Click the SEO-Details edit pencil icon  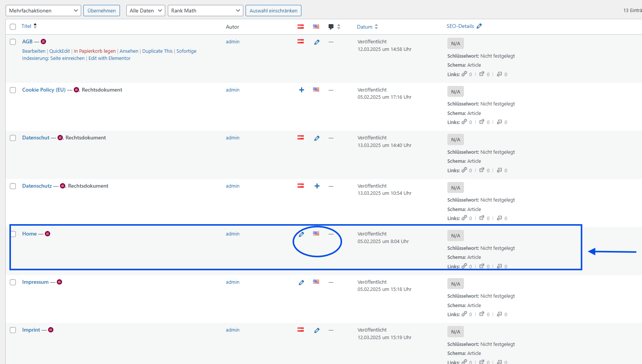[479, 26]
